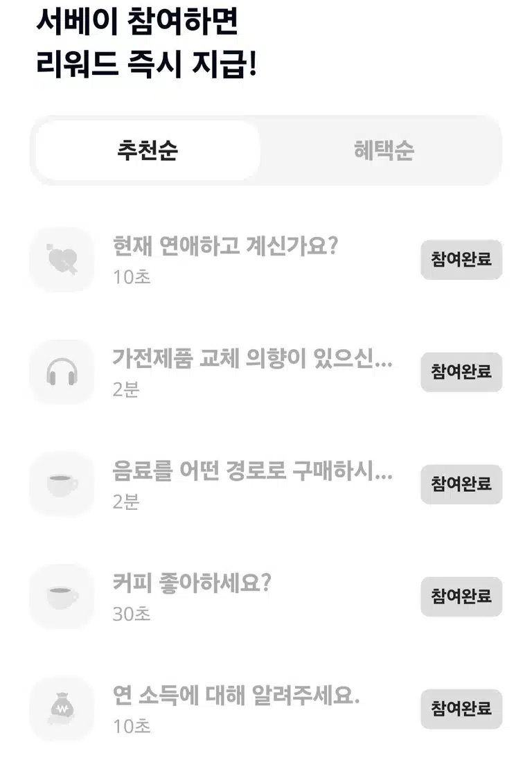Click 참여완료 button for 음료를 어떤 경로로 survey

click(x=461, y=484)
